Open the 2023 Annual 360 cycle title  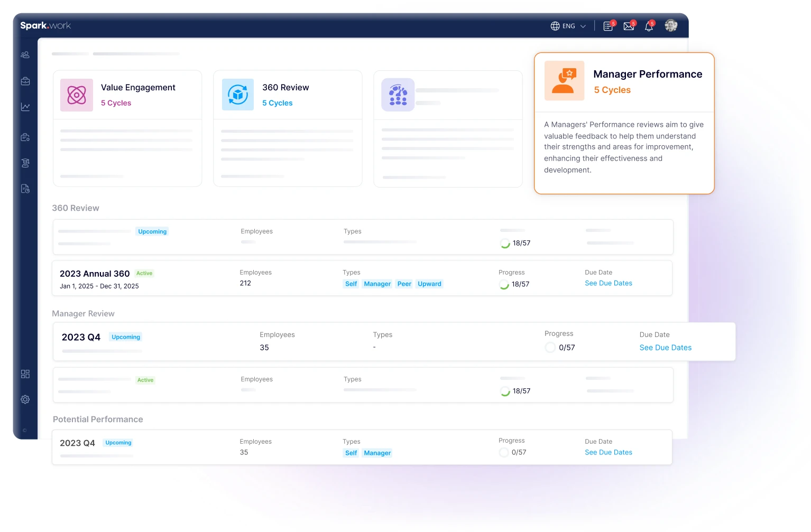[95, 274]
